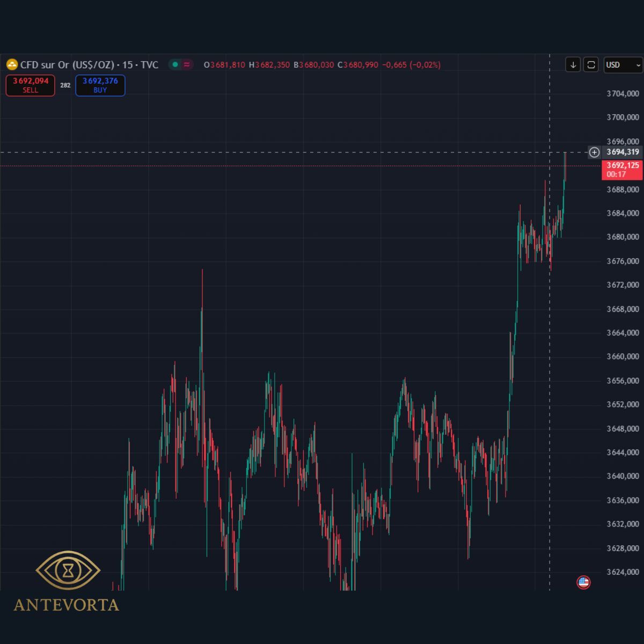Click the 3672,000 price axis label
Viewport: 644px width, 644px height.
pos(623,285)
